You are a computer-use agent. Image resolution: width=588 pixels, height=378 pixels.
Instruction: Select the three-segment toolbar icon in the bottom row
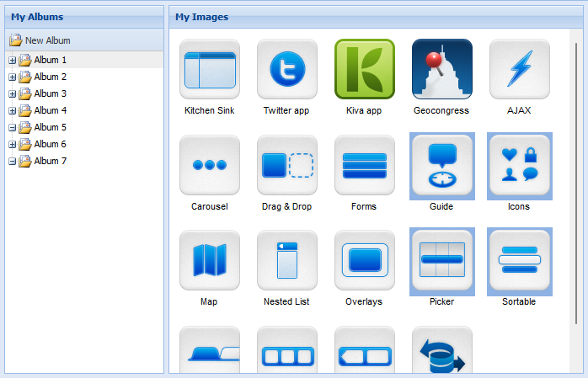click(287, 349)
